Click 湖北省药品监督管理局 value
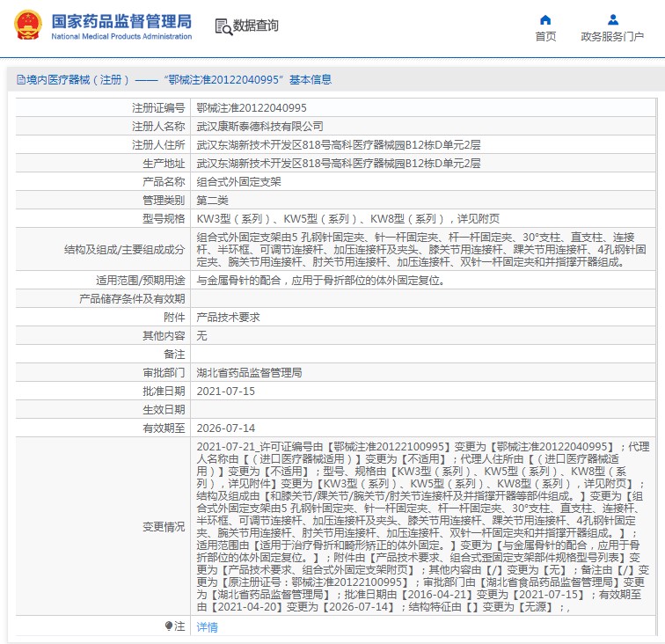This screenshot has height=644, width=665. pos(250,373)
